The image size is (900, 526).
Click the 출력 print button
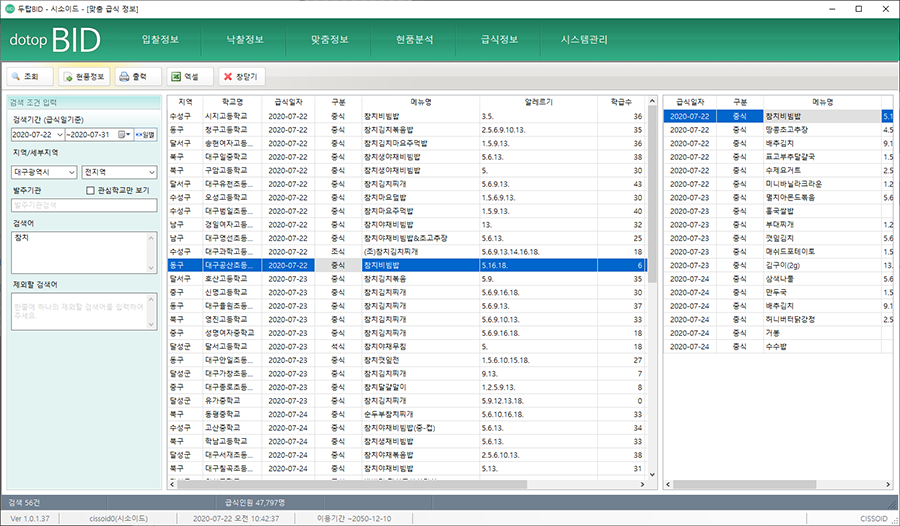click(137, 76)
